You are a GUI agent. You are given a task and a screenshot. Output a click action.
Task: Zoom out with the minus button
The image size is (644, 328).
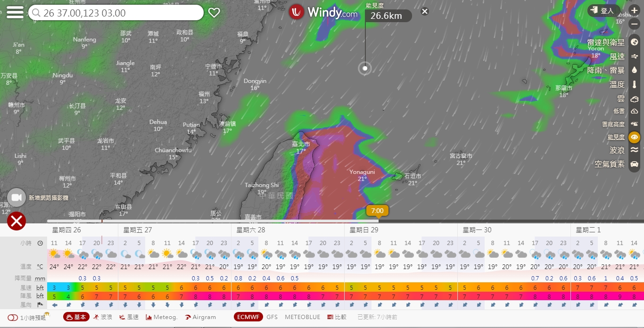click(x=634, y=24)
